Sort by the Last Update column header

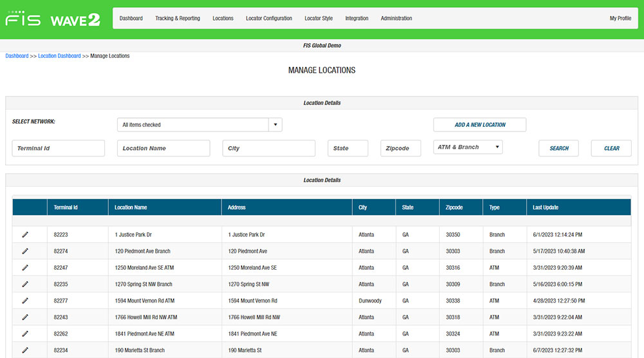coord(545,207)
